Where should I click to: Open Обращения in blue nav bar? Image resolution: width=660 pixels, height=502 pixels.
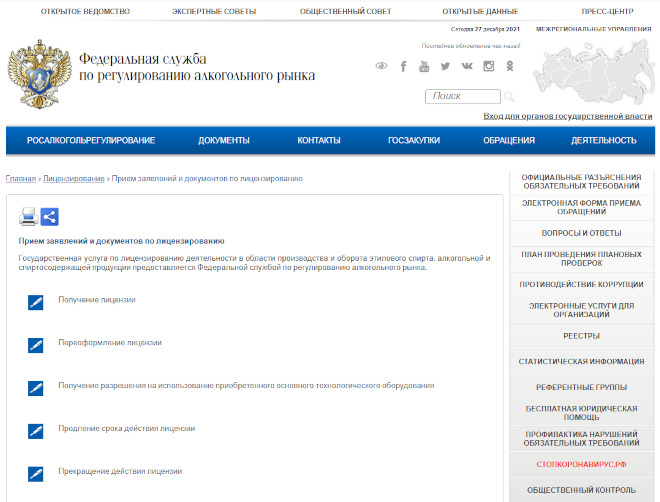tap(509, 140)
